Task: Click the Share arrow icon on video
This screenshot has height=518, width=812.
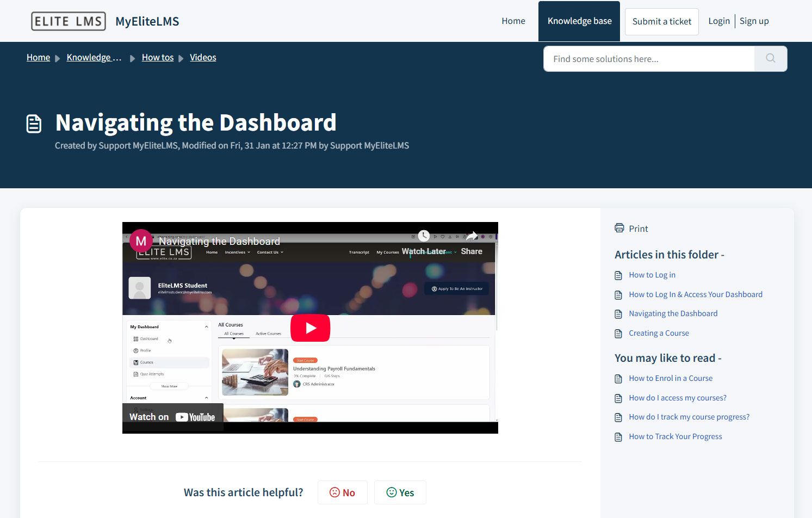Action: [x=472, y=236]
